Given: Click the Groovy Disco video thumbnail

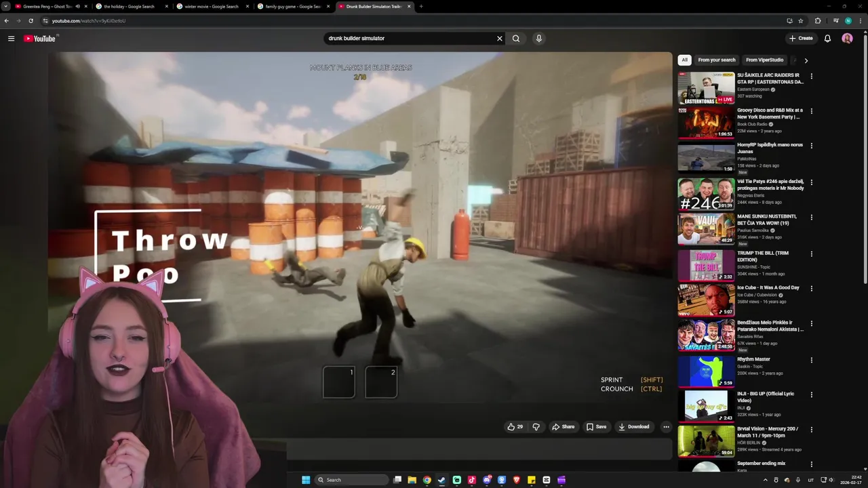Looking at the screenshot, I should pos(706,123).
